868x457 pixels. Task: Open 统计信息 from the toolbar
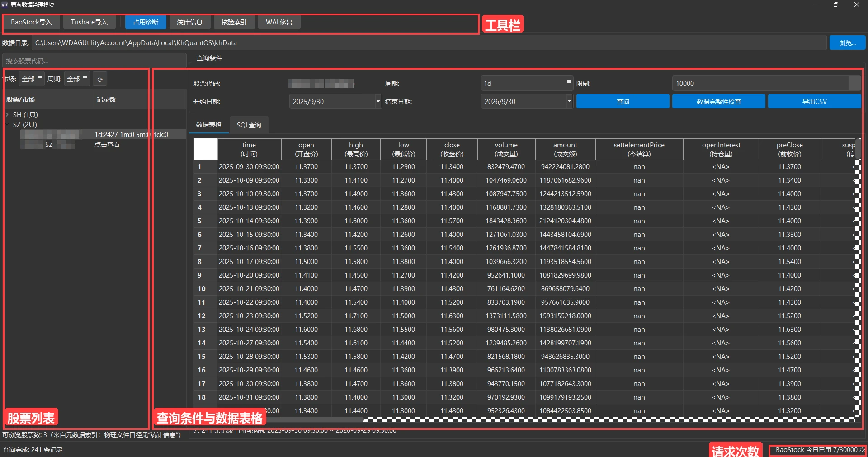coord(190,22)
